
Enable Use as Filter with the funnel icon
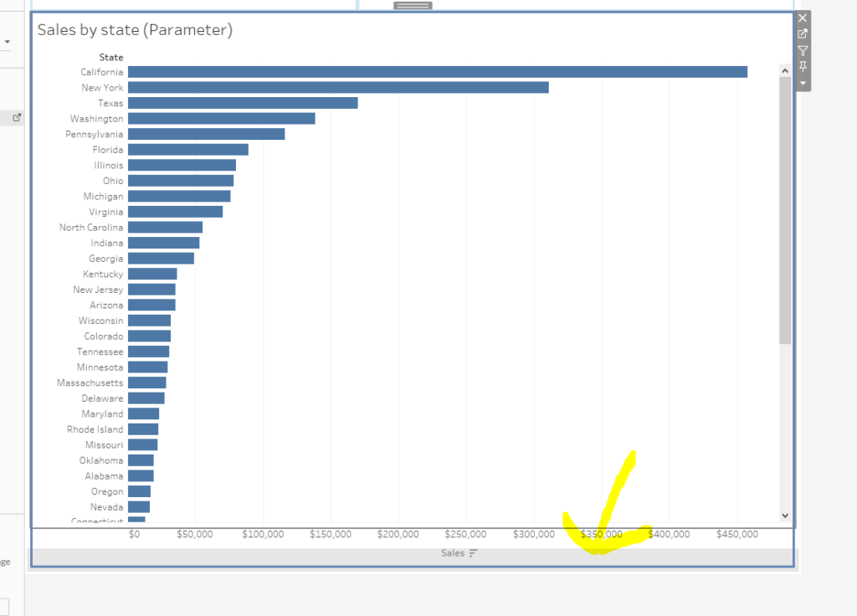click(x=802, y=50)
